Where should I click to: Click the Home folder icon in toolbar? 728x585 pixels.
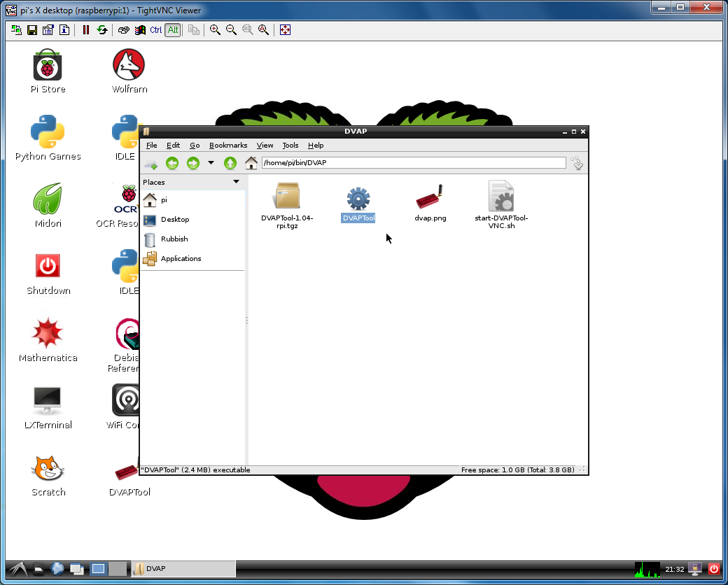251,163
